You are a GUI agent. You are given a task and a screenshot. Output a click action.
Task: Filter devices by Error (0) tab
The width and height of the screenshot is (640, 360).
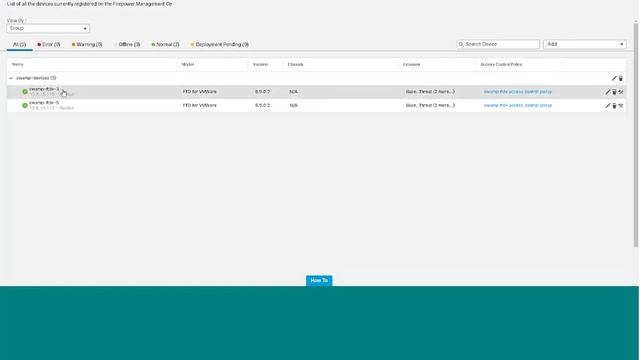[x=49, y=44]
